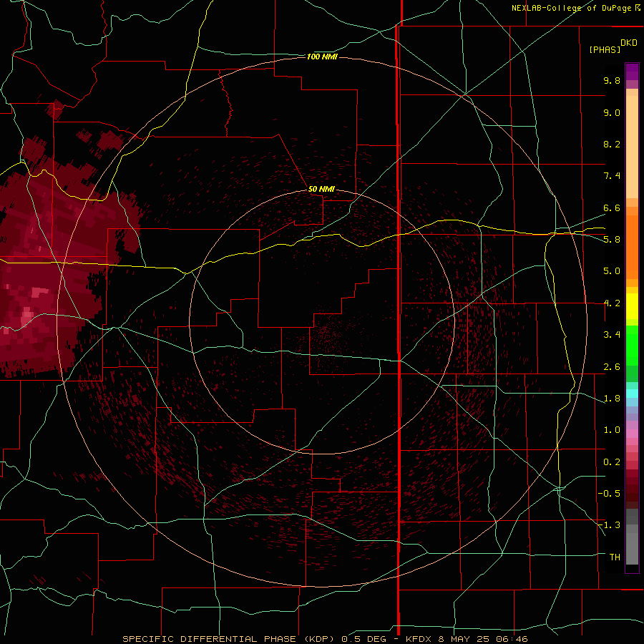Click the 1.8 scale value

(x=612, y=399)
